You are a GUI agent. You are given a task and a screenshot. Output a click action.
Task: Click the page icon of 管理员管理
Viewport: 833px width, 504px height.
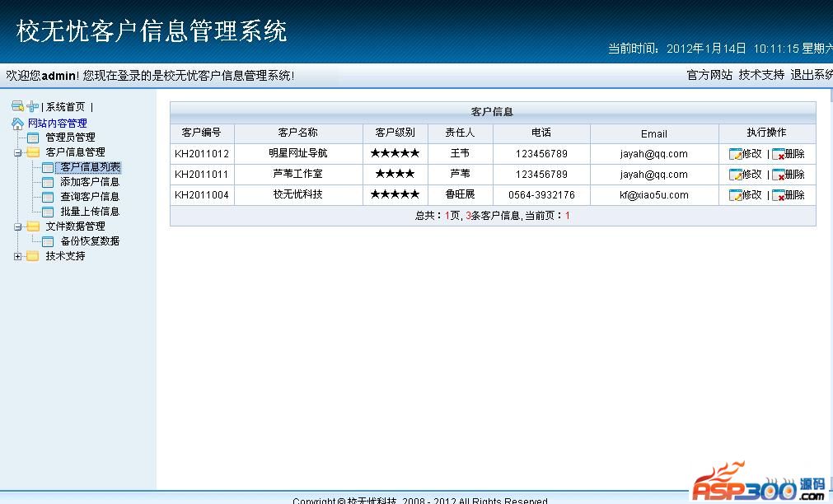tap(33, 138)
